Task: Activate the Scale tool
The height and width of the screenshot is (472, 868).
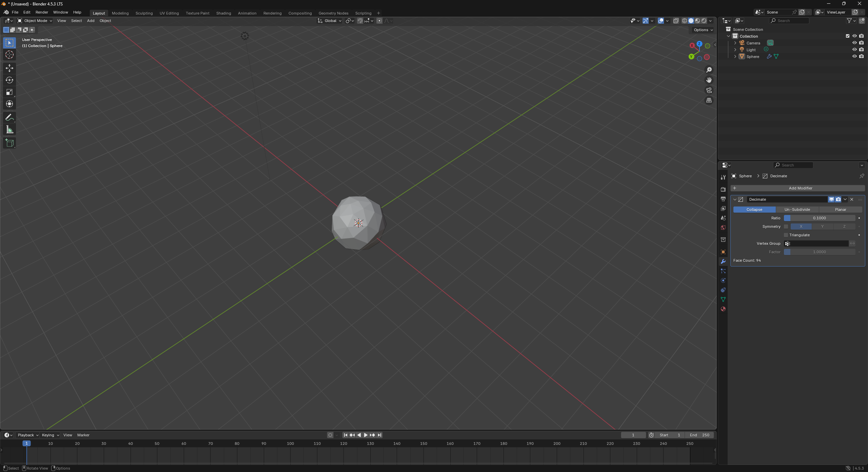Action: [9, 92]
